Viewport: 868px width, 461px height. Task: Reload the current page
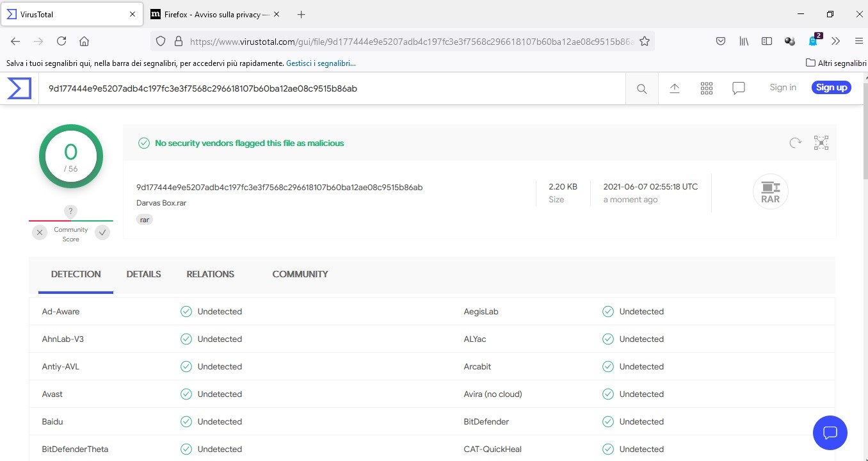(61, 41)
